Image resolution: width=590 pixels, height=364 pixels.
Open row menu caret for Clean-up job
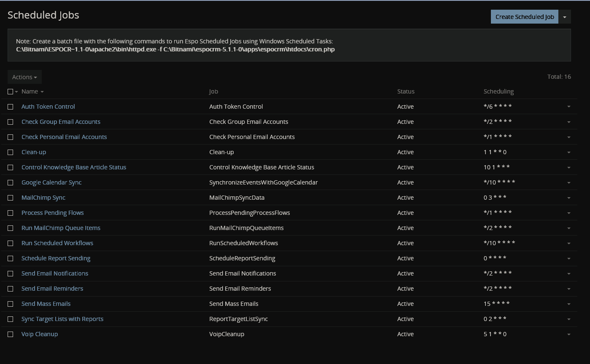pyautogui.click(x=568, y=153)
